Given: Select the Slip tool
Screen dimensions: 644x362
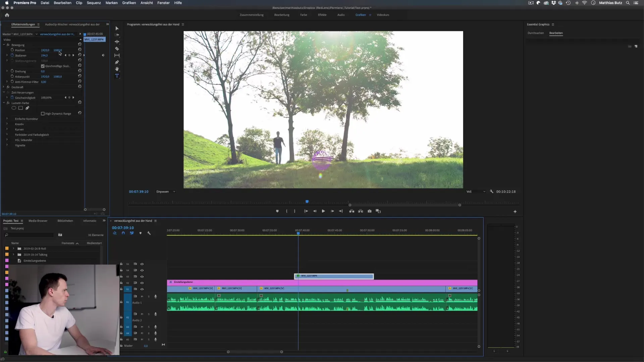Looking at the screenshot, I should coord(117,55).
